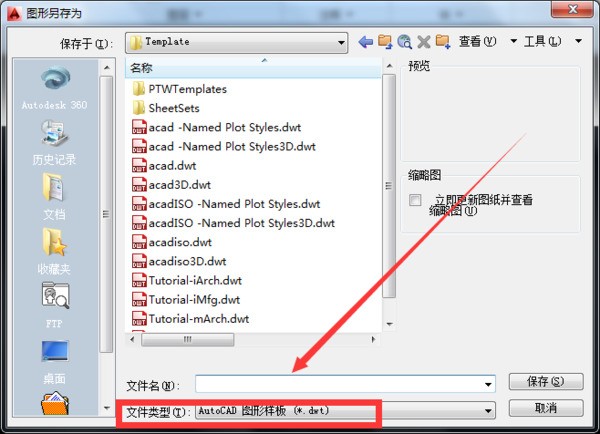Open the 收藏夹 favorites location

pyautogui.click(x=54, y=250)
